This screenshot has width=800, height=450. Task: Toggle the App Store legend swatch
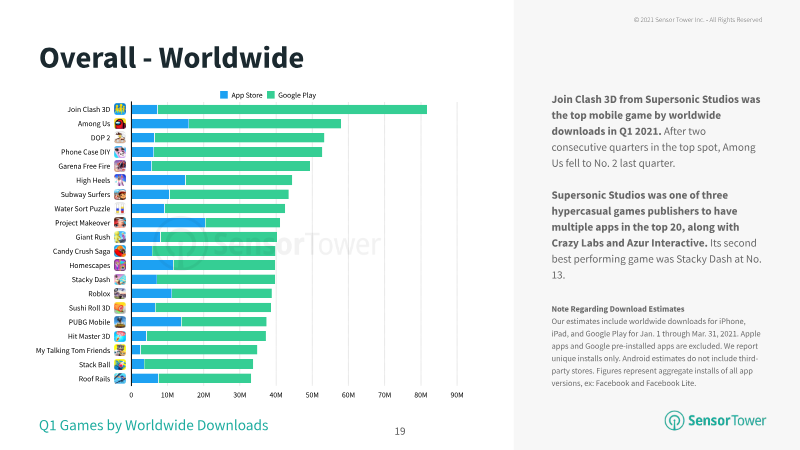pyautogui.click(x=223, y=95)
